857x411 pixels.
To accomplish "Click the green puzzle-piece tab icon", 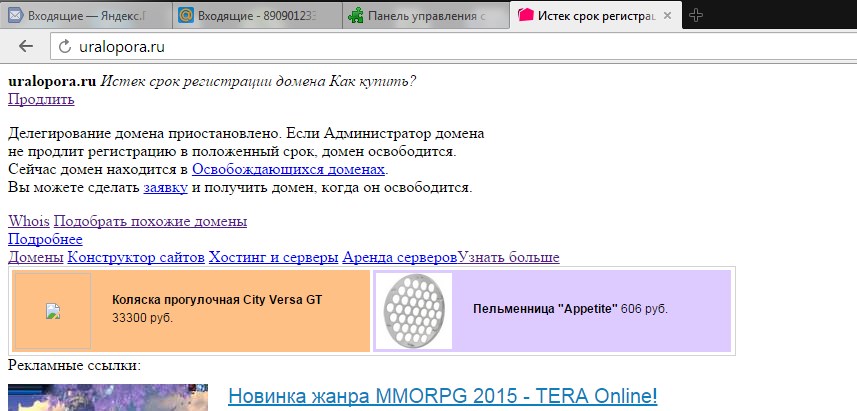I will pyautogui.click(x=356, y=15).
